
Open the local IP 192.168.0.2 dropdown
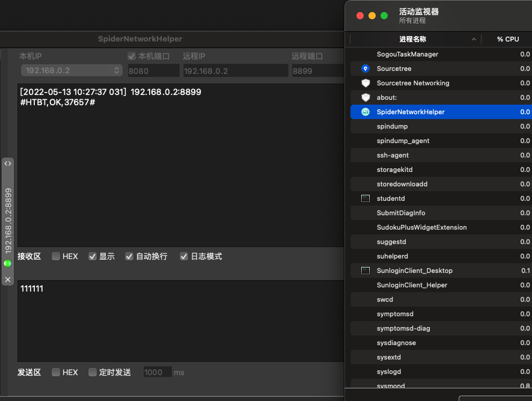click(72, 70)
